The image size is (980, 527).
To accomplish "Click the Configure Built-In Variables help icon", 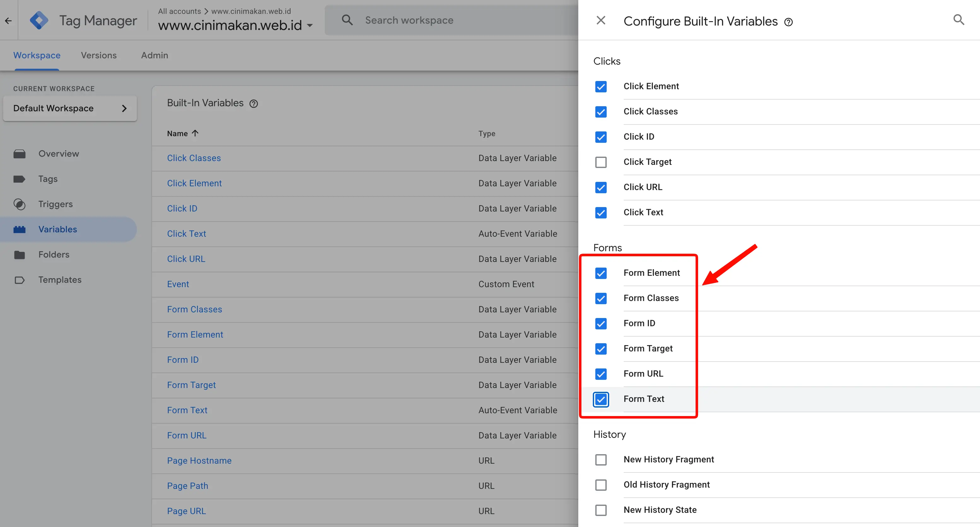I will click(789, 22).
